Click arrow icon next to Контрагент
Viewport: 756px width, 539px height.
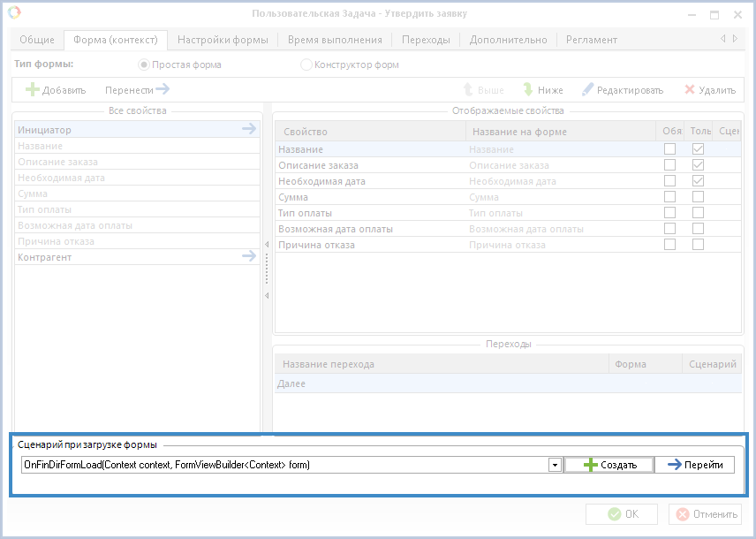click(x=249, y=257)
